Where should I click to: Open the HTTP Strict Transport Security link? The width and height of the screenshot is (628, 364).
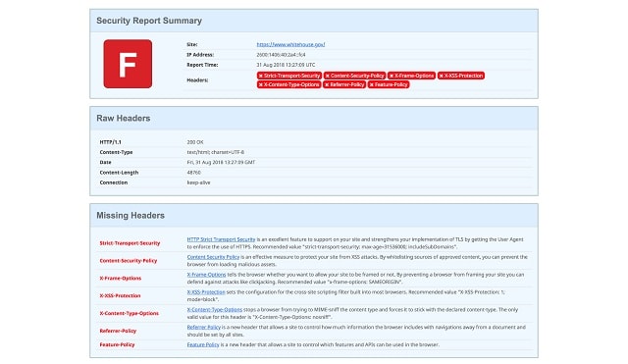pyautogui.click(x=221, y=239)
